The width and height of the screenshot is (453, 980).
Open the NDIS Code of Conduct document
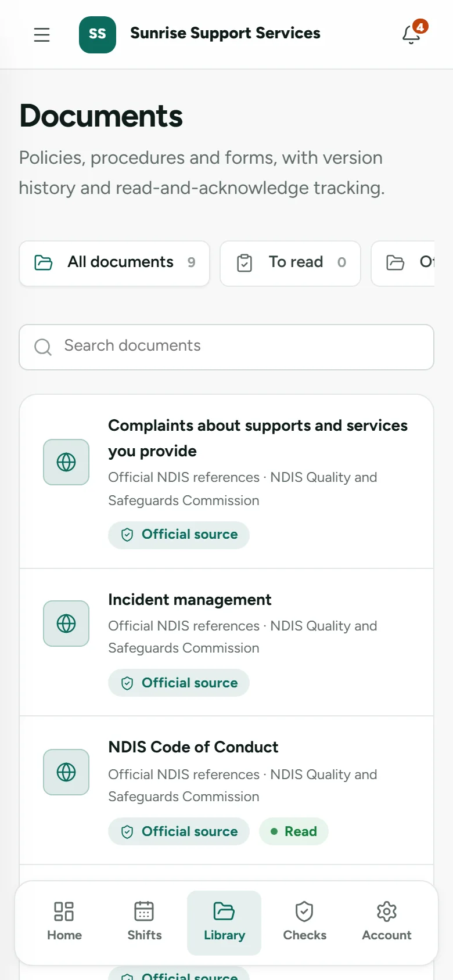point(227,790)
